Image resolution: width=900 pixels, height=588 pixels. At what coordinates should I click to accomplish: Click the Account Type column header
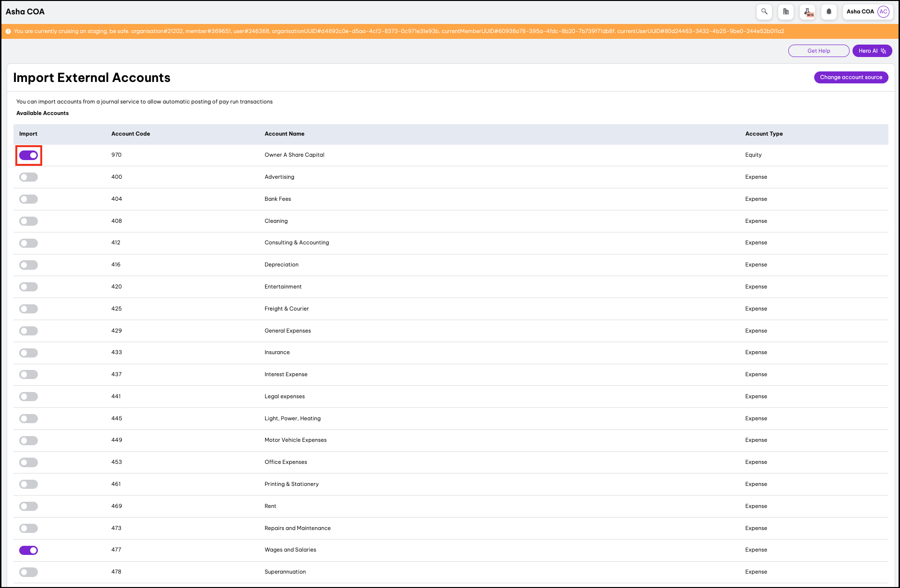point(763,134)
